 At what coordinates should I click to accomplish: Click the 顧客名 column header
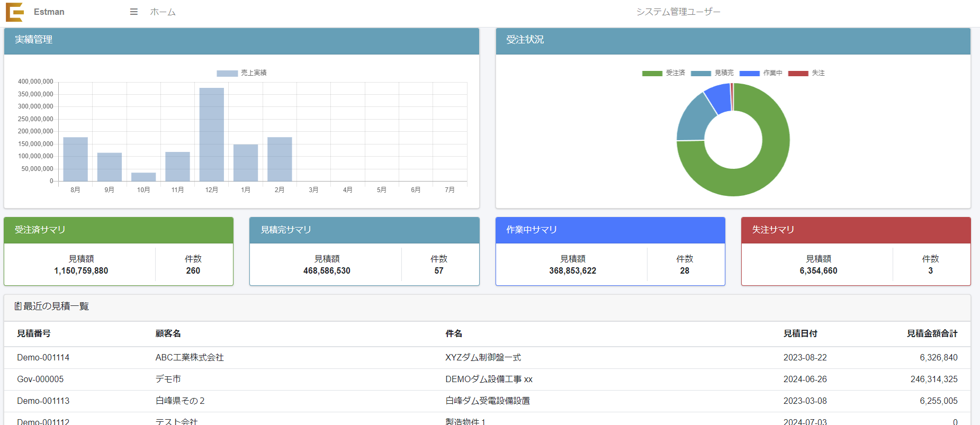(x=168, y=333)
